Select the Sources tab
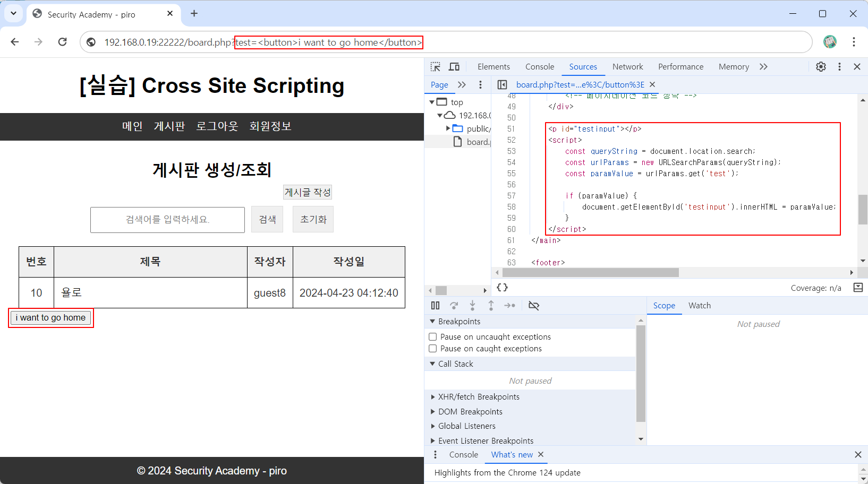 tap(583, 67)
